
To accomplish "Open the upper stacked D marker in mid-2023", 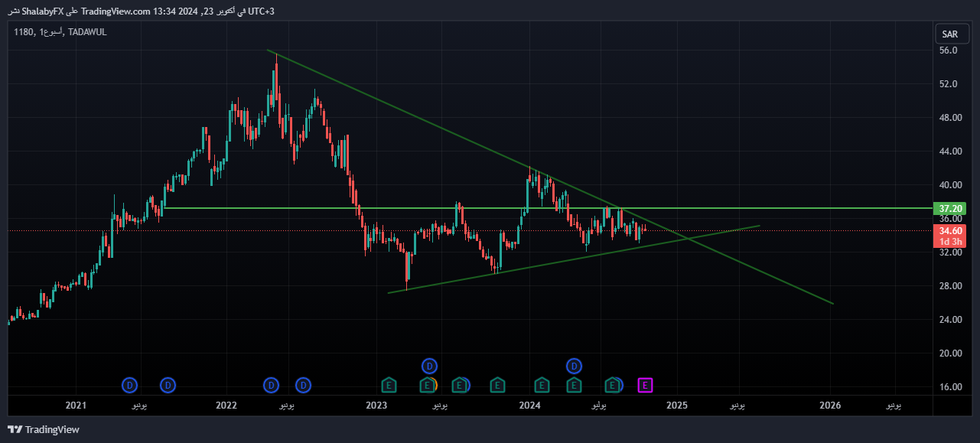I will (429, 366).
